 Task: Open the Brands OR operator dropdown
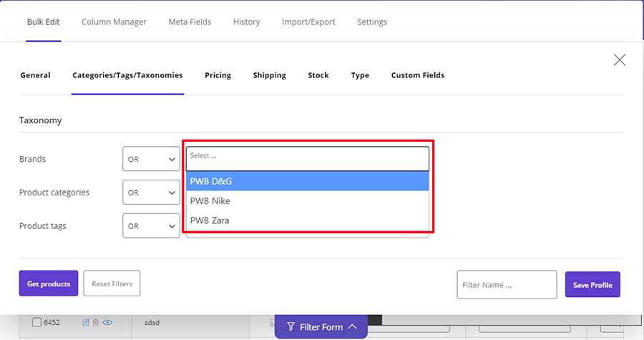click(151, 159)
